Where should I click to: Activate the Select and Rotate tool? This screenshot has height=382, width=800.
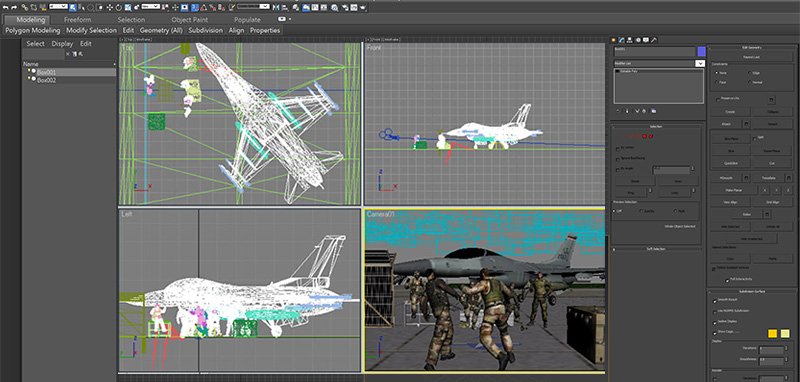tap(118, 8)
